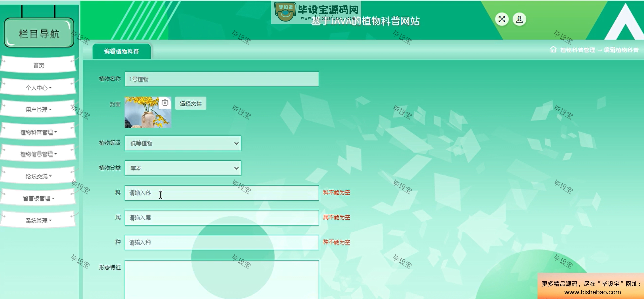Expand the 植物信息管理 menu
Viewport: 644px width, 299px height.
click(38, 154)
